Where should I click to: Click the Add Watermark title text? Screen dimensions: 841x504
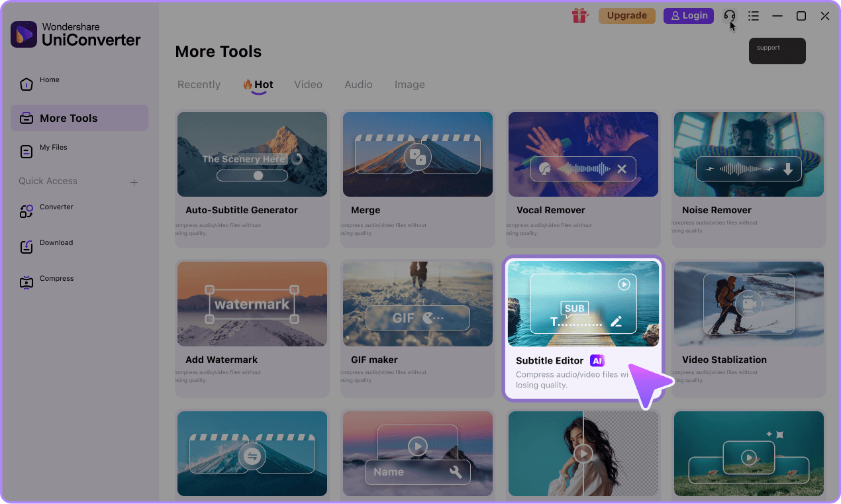tap(222, 360)
